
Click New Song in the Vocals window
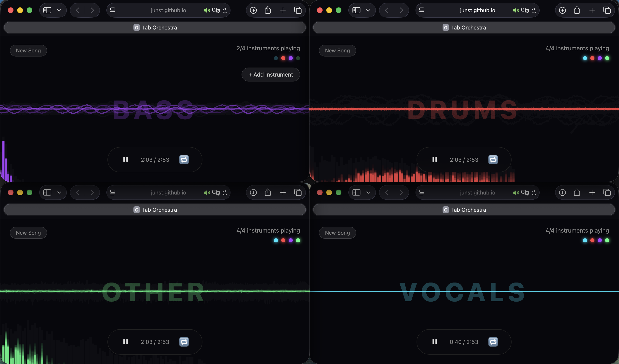pyautogui.click(x=337, y=233)
